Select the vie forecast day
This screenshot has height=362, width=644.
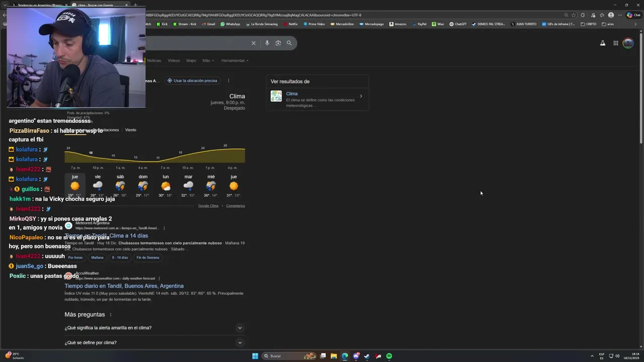[98, 186]
